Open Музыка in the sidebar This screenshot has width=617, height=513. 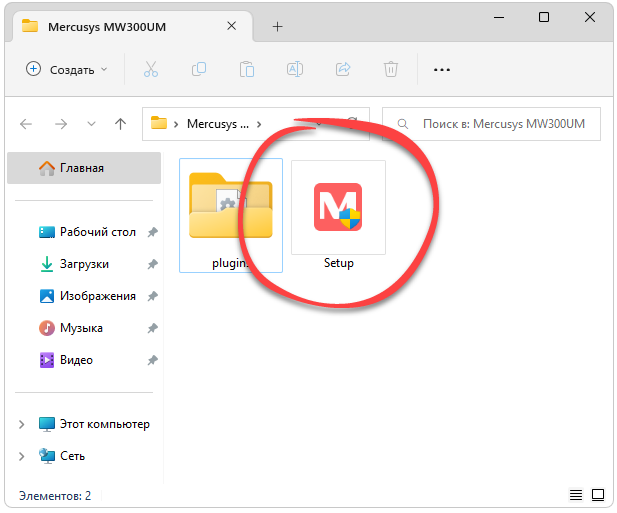click(71, 328)
